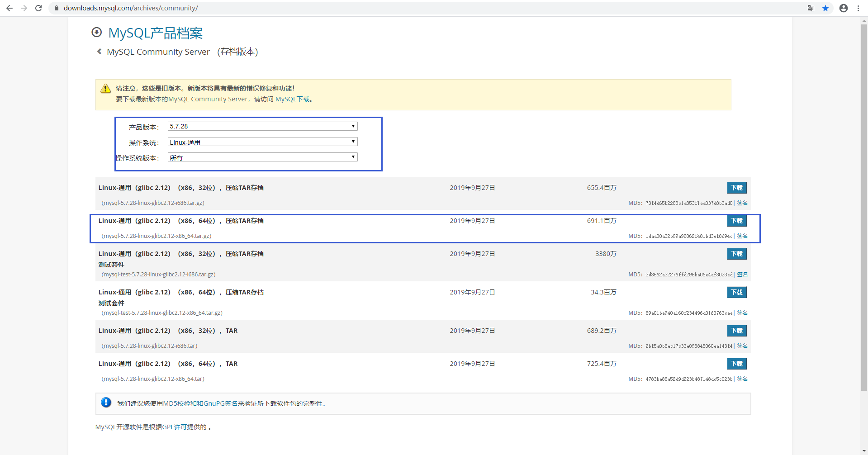Click size text 3380万
868x455 pixels.
coord(606,254)
